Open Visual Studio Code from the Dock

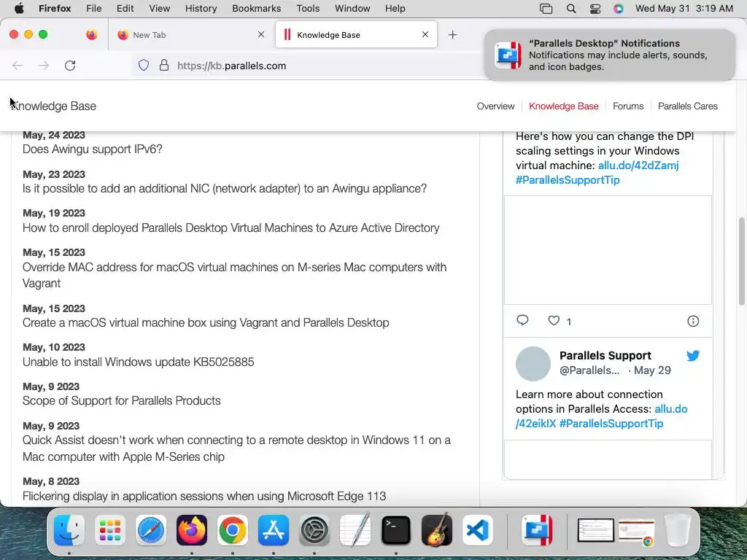[478, 530]
